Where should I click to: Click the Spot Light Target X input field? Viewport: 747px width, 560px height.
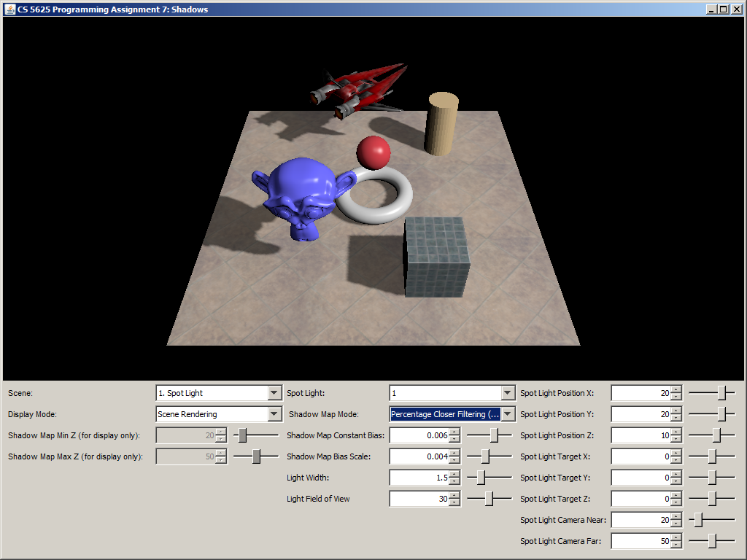tap(640, 456)
